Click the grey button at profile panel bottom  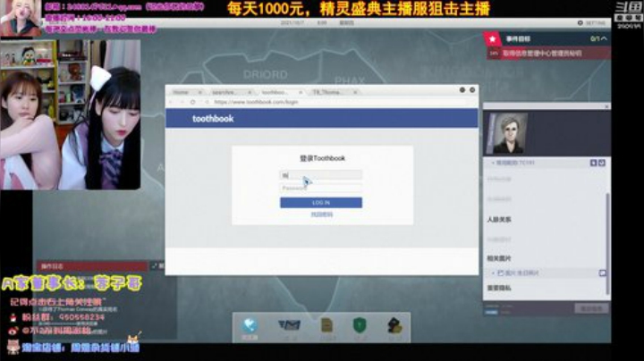pos(591,308)
